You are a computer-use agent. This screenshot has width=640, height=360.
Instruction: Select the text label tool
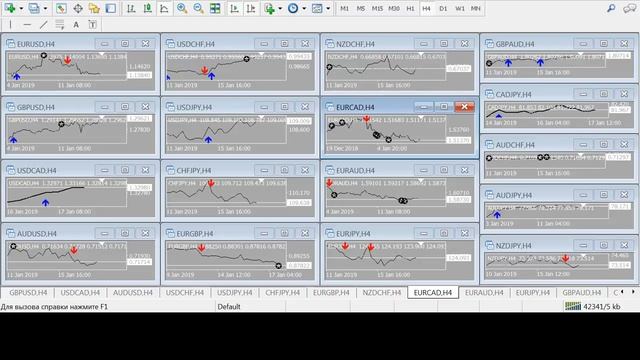tap(93, 25)
